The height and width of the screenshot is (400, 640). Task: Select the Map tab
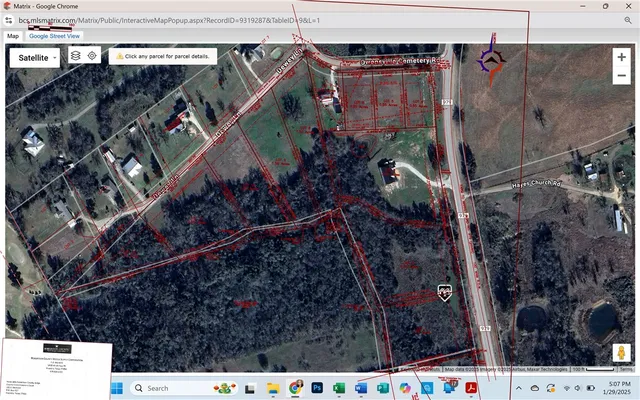pyautogui.click(x=13, y=36)
